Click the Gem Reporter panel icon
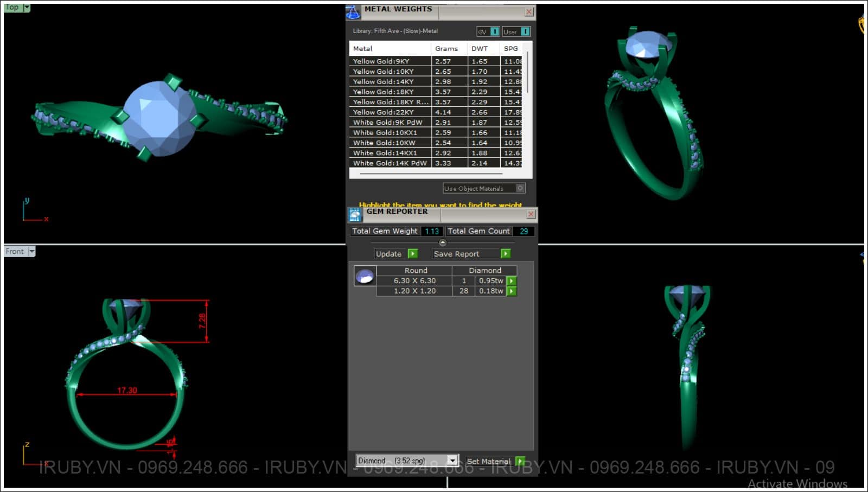Image resolution: width=868 pixels, height=492 pixels. (355, 215)
